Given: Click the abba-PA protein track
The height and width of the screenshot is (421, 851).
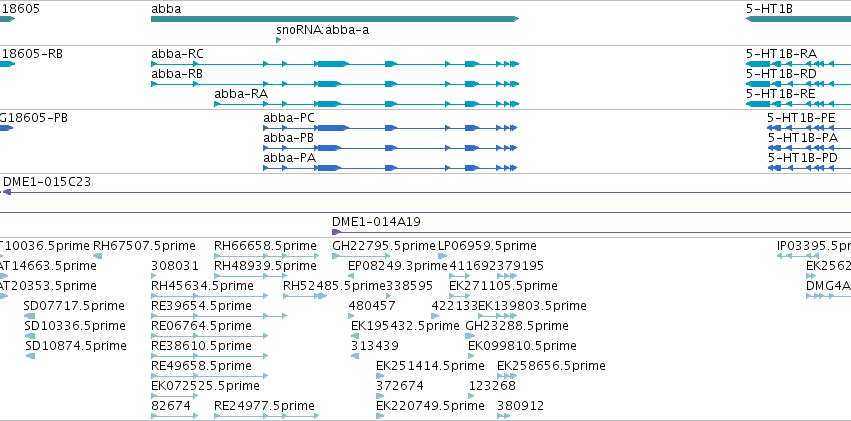Looking at the screenshot, I should pyautogui.click(x=390, y=168).
